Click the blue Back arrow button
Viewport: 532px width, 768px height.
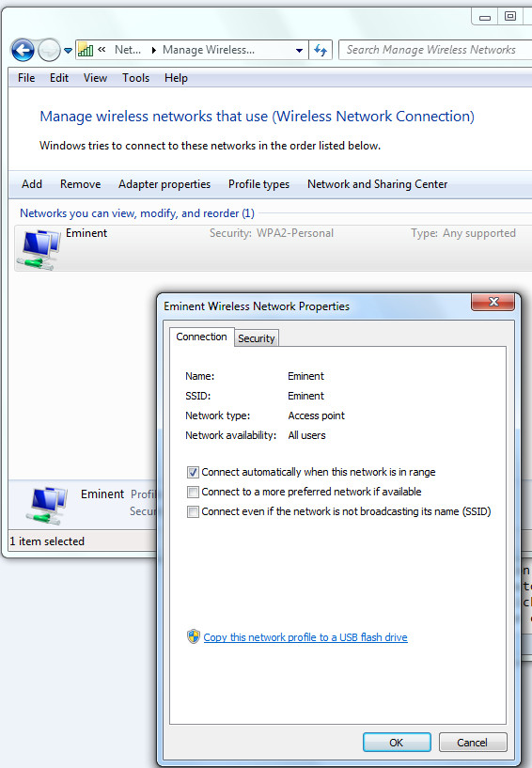23,50
